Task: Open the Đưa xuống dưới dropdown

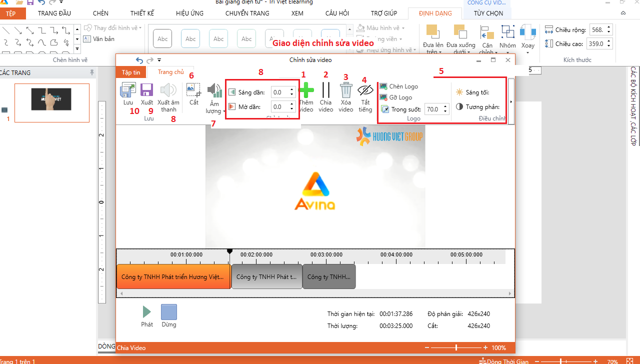Action: click(x=461, y=39)
